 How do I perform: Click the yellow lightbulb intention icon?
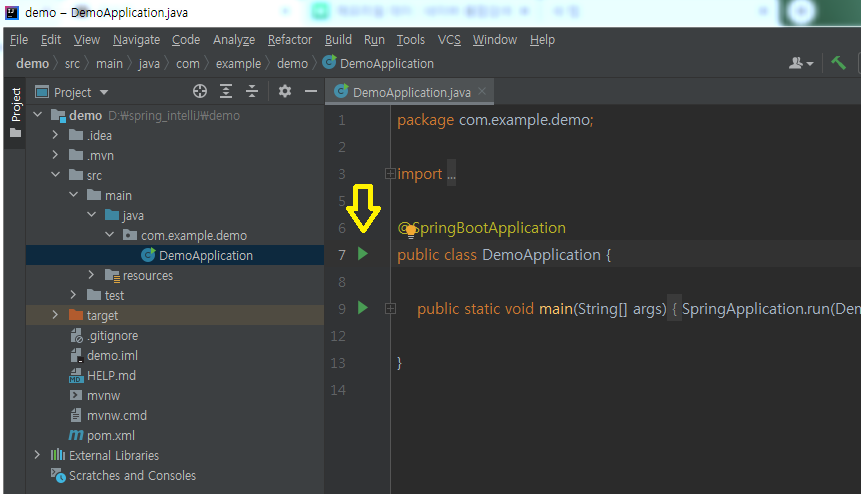tap(410, 232)
